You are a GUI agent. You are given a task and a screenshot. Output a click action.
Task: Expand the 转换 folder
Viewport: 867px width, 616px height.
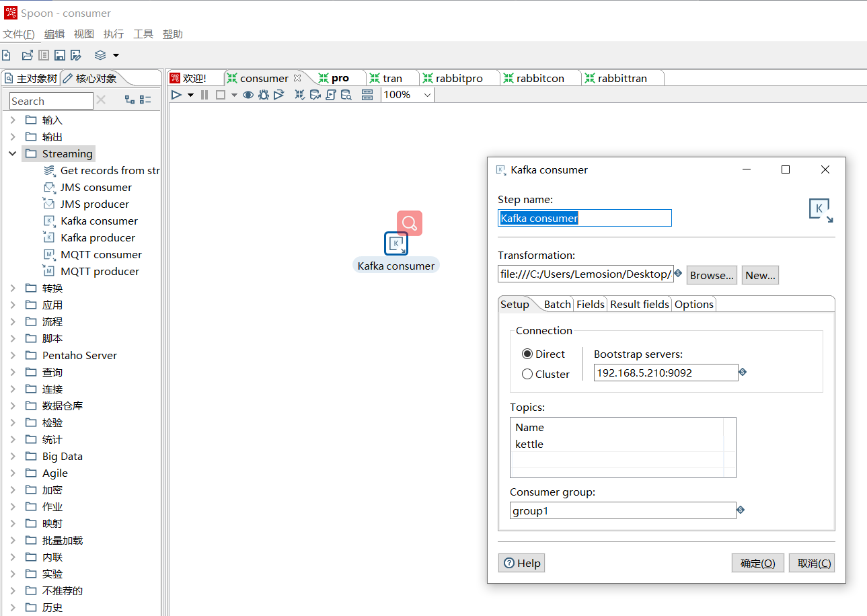13,288
